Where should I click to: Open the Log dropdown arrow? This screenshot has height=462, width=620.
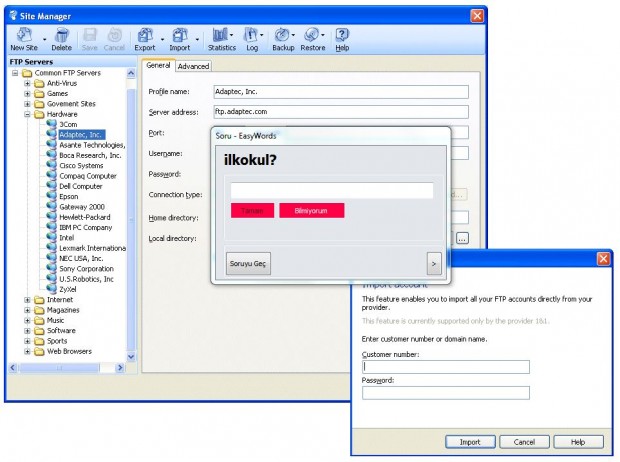261,35
